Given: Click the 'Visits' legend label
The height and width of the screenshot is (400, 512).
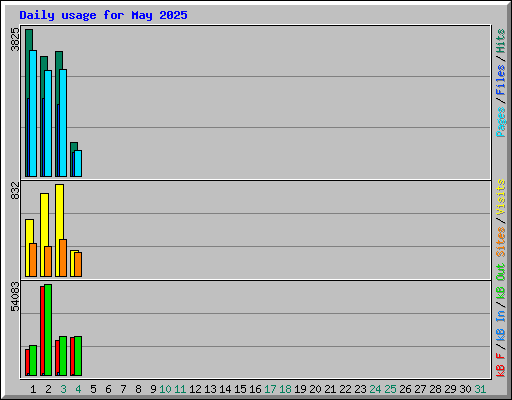Looking at the screenshot, I should tap(501, 198).
